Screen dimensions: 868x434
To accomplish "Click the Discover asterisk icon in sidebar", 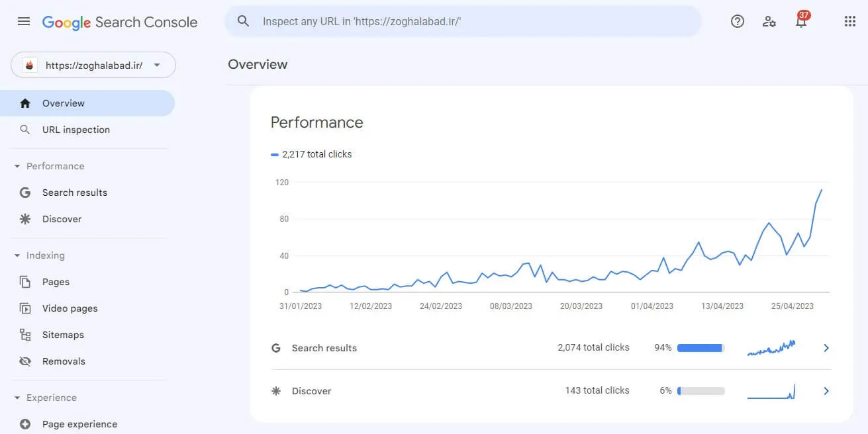I will pyautogui.click(x=25, y=219).
